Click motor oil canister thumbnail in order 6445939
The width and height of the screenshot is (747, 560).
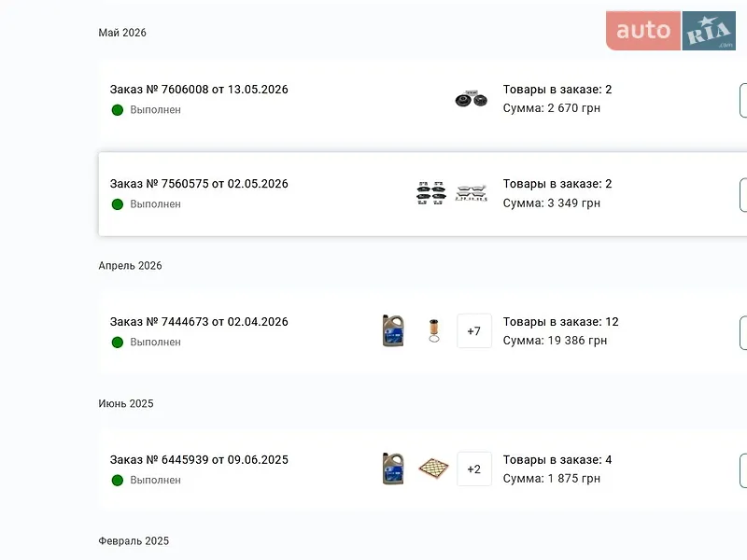393,469
